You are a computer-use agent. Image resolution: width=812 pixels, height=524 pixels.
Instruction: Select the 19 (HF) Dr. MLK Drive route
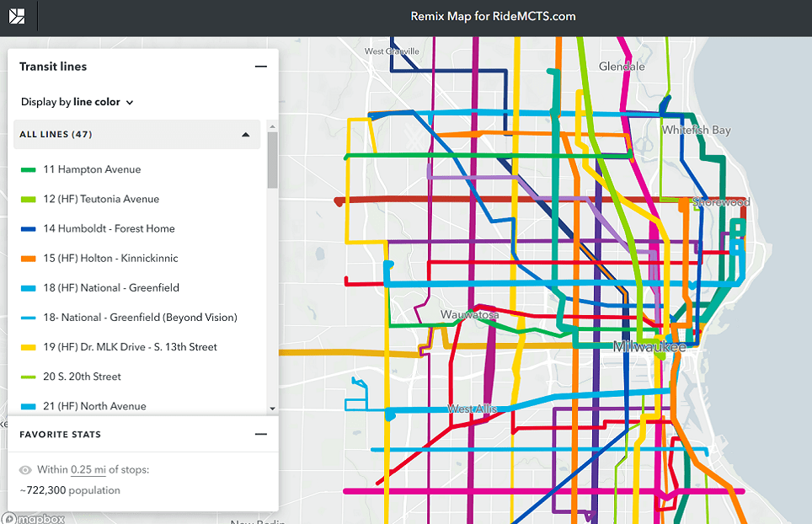[132, 346]
